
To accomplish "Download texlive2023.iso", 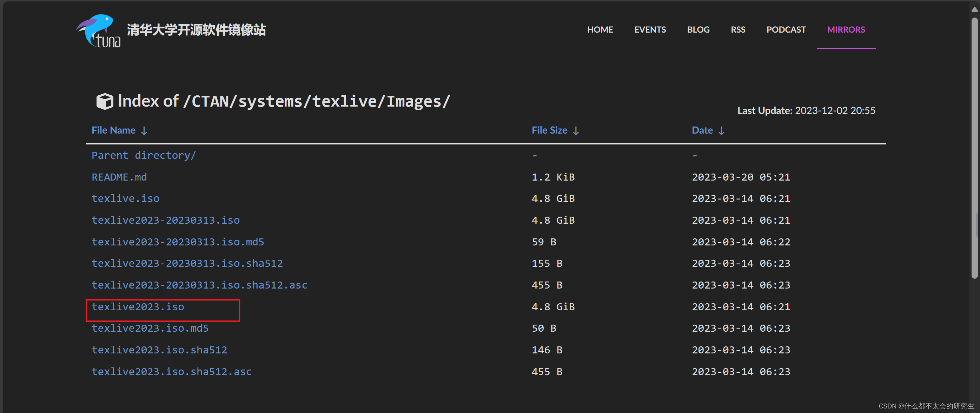I will (x=138, y=307).
